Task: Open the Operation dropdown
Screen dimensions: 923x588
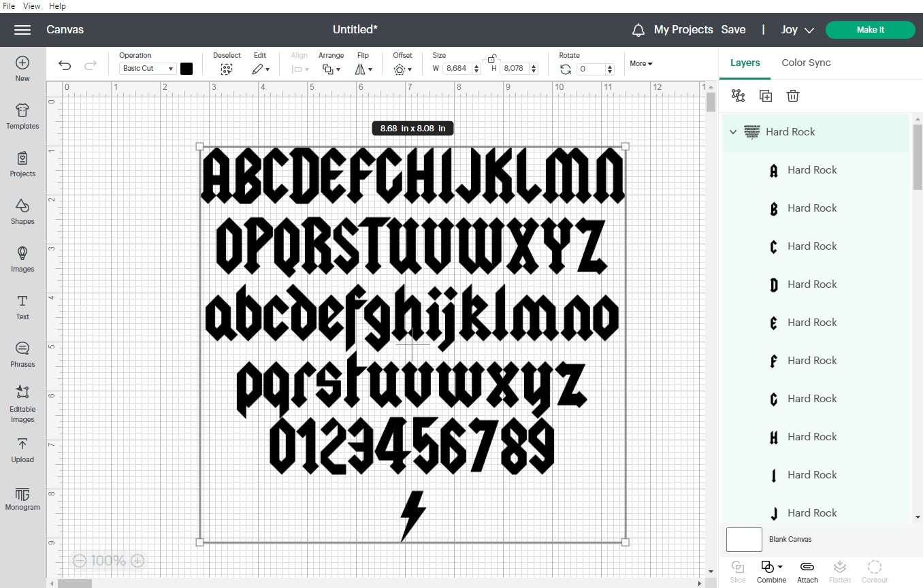Action: coord(147,68)
